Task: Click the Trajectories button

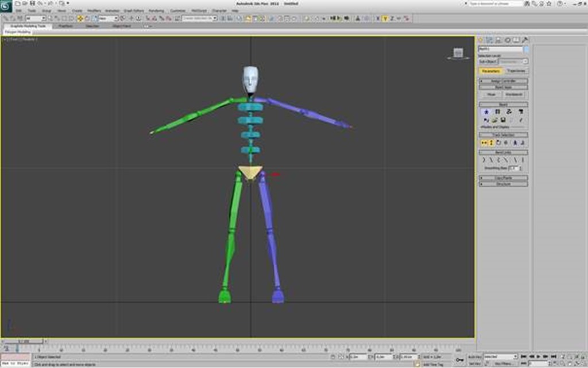Action: (x=516, y=71)
